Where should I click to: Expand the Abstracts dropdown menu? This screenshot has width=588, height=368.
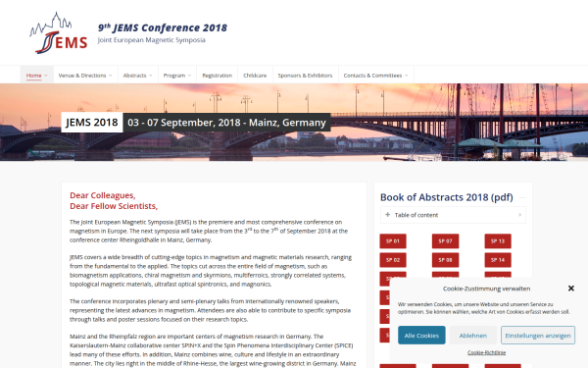(137, 76)
